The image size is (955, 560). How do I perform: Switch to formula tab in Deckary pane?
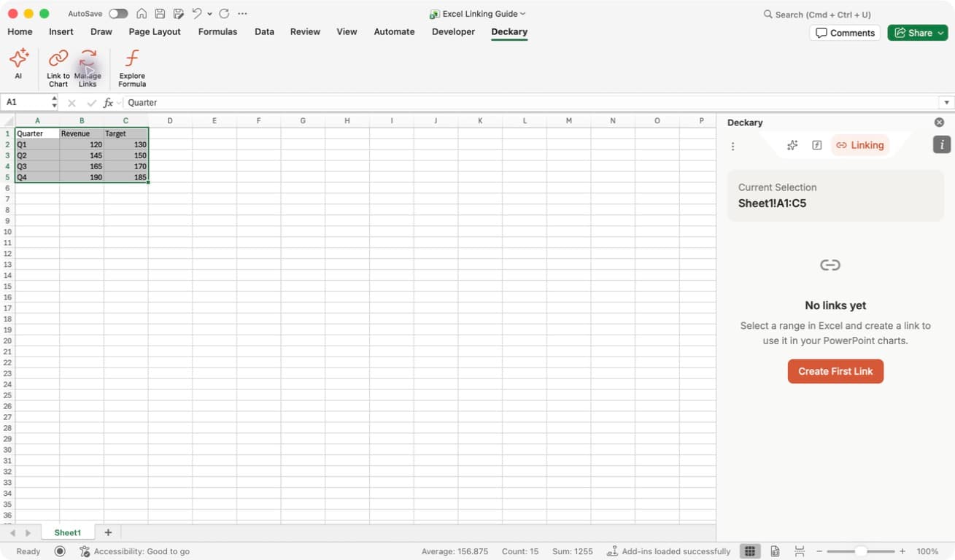click(817, 145)
